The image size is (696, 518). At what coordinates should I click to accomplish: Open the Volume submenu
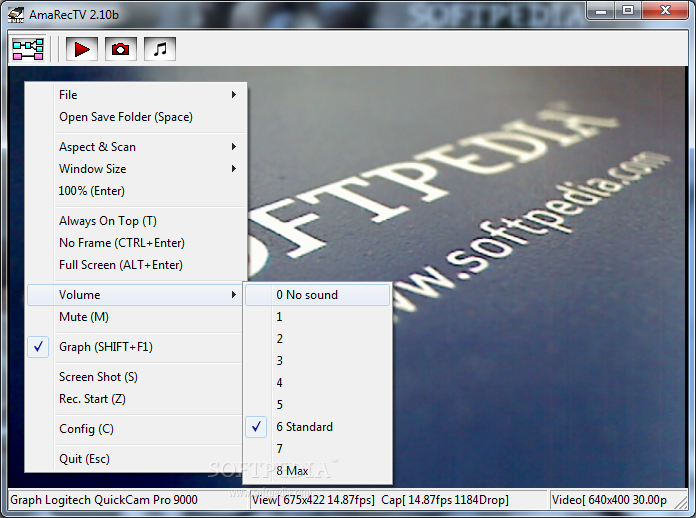[135, 295]
